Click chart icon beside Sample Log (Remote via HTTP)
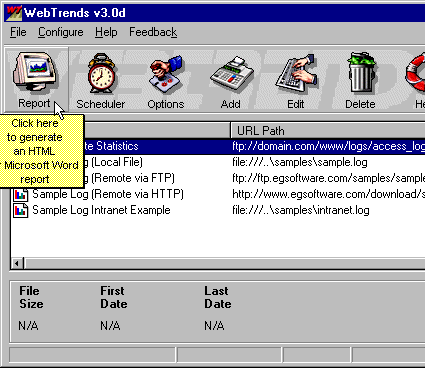The image size is (425, 368). click(20, 194)
